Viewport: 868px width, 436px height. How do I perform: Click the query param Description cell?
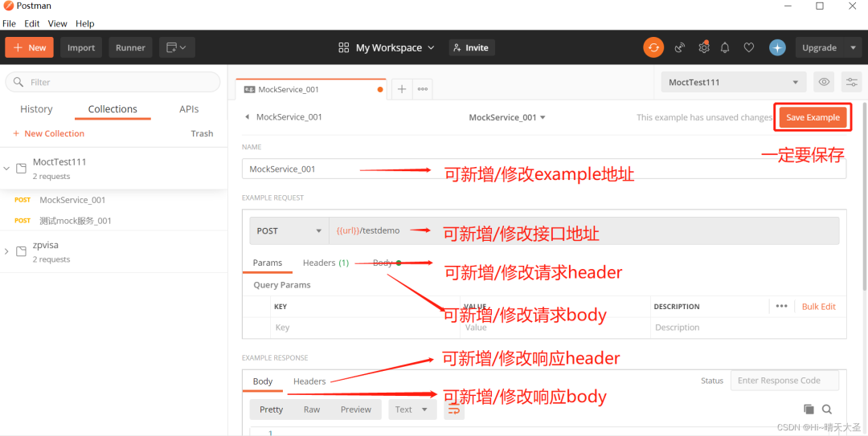(748, 328)
